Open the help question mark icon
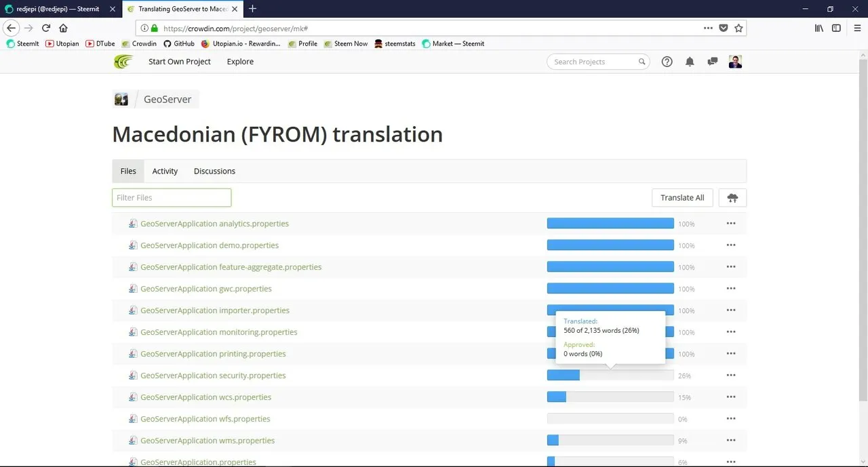The height and width of the screenshot is (467, 868). click(x=667, y=62)
